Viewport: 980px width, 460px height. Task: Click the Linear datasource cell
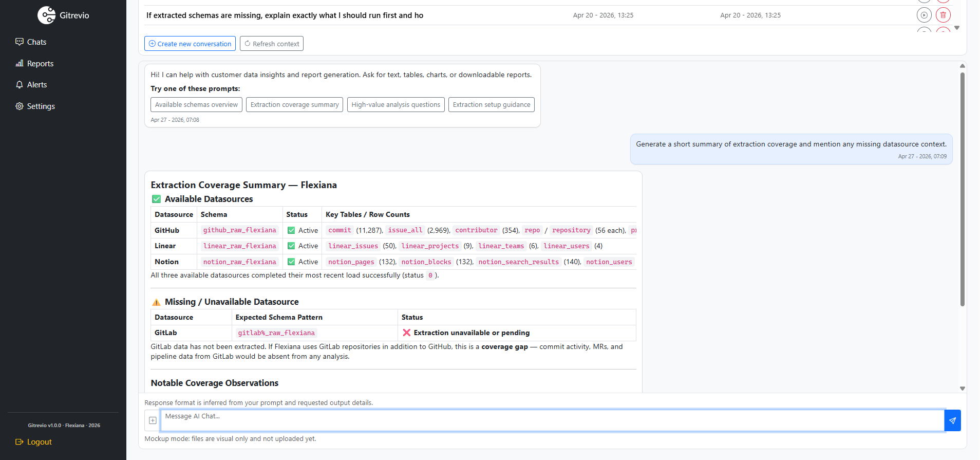[x=174, y=246]
